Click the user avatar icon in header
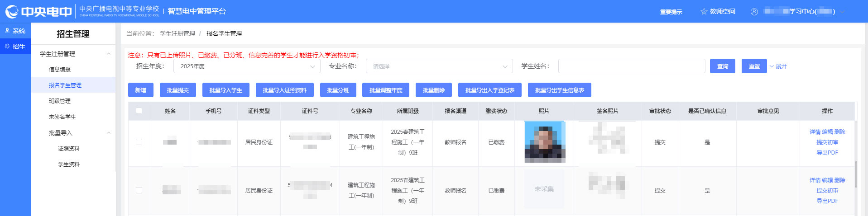 (x=754, y=12)
